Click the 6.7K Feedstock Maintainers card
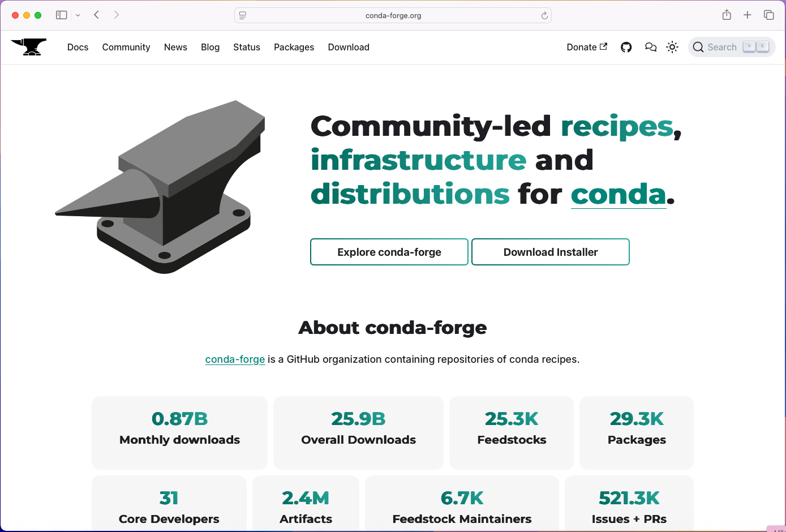The height and width of the screenshot is (532, 786). 462,504
